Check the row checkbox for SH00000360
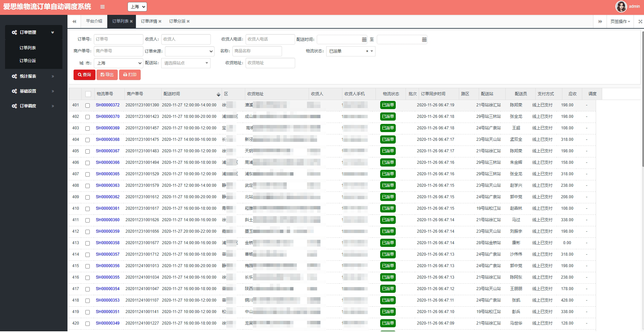The height and width of the screenshot is (333, 644). (x=87, y=220)
